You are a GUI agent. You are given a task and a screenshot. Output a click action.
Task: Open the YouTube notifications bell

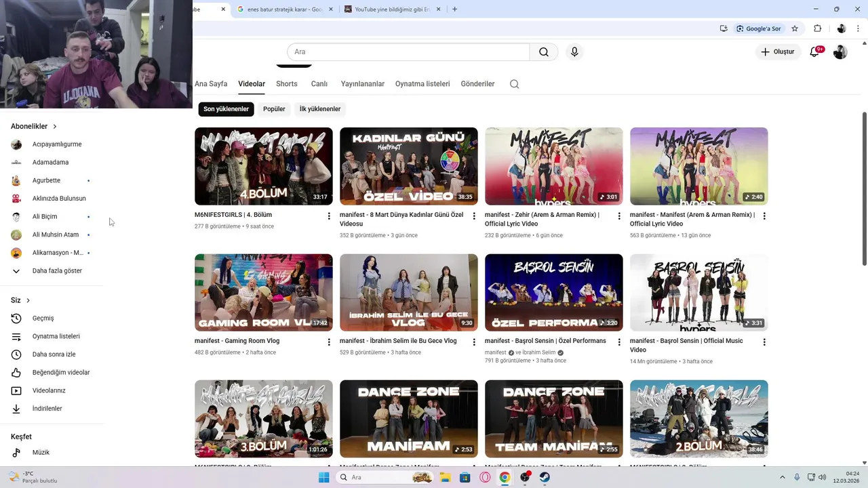[x=815, y=52]
